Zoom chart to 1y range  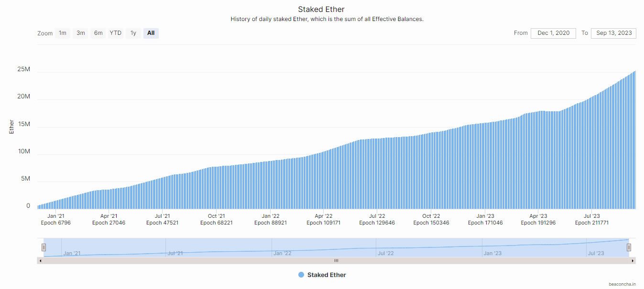tap(133, 33)
